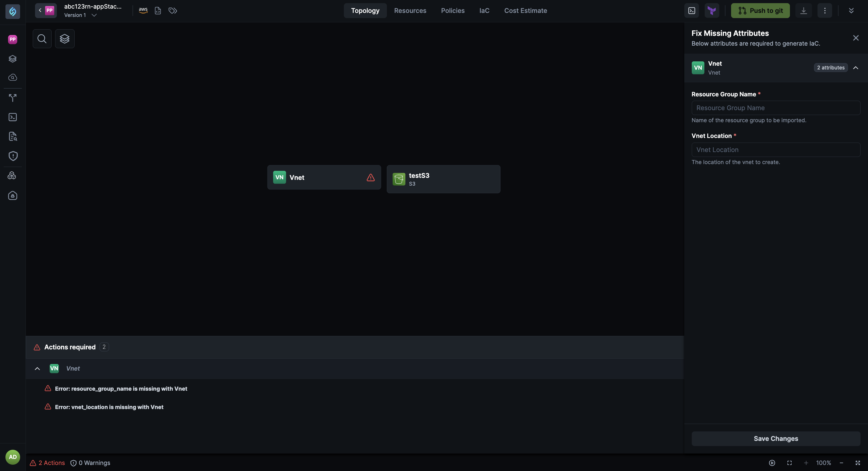Click the download icon in header
Image resolution: width=868 pixels, height=471 pixels.
[803, 10]
